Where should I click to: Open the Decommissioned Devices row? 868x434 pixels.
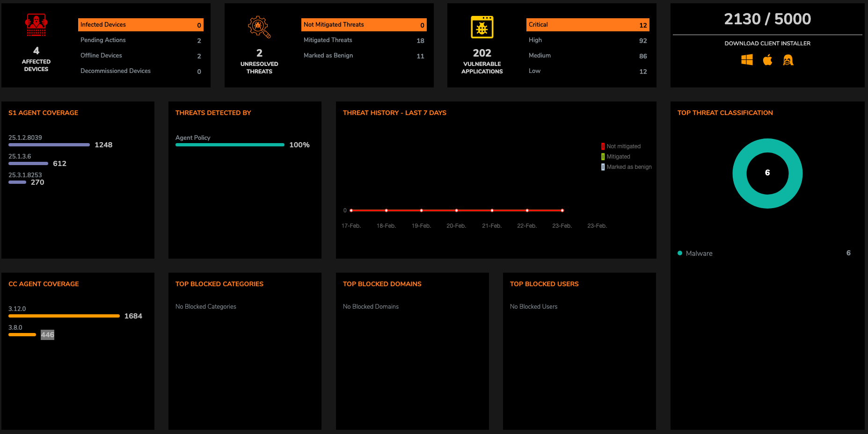coord(141,71)
